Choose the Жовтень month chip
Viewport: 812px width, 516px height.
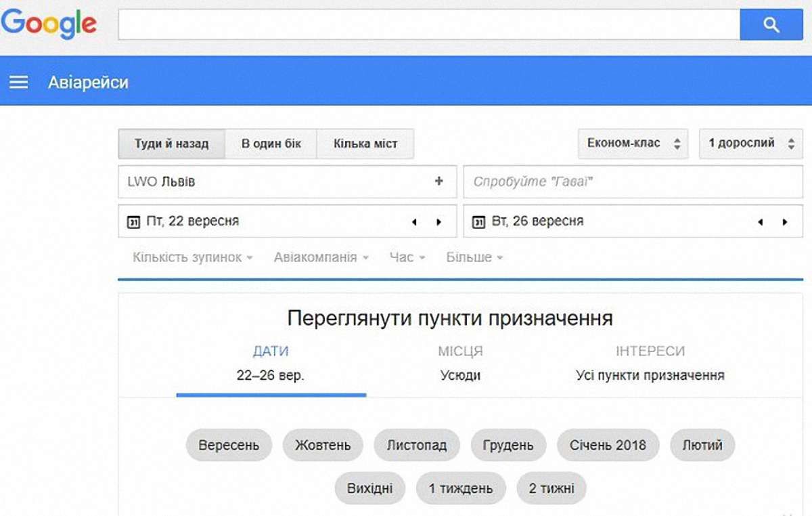323,445
